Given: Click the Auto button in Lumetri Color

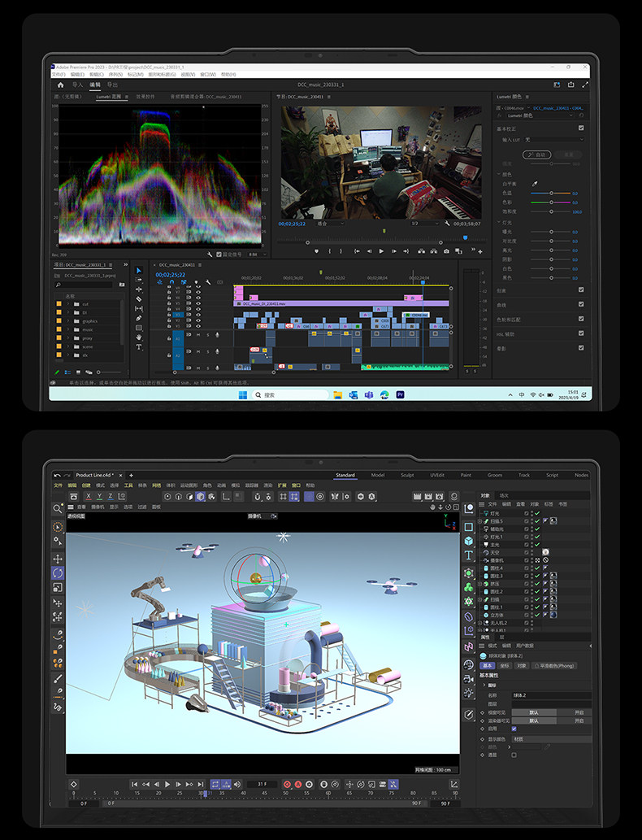Looking at the screenshot, I should click(536, 155).
